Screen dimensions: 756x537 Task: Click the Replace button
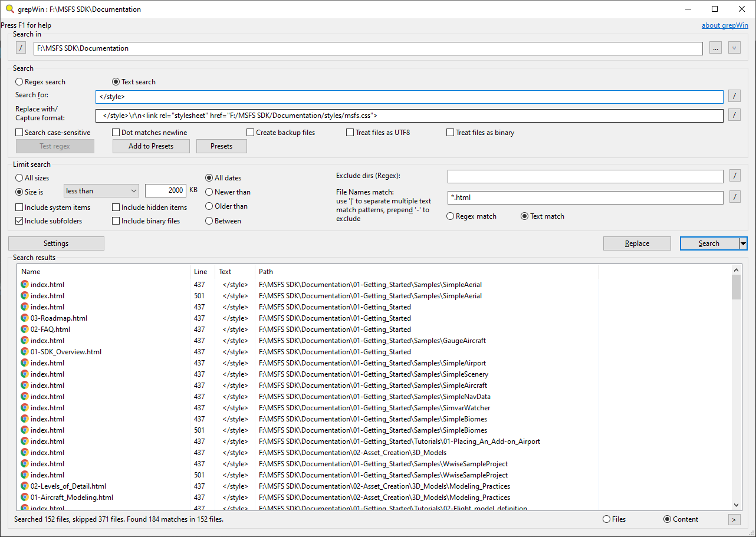click(637, 243)
